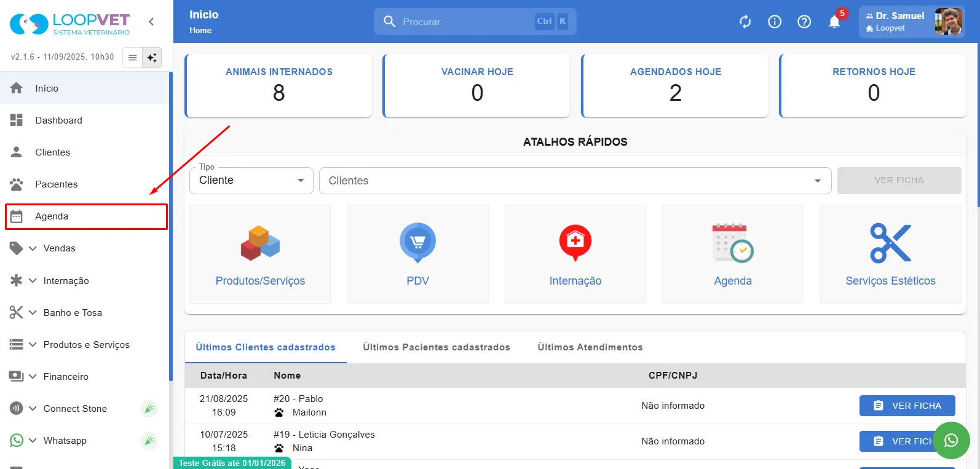980x469 pixels.
Task: Open the hamburger list icon beside version
Action: [x=132, y=58]
